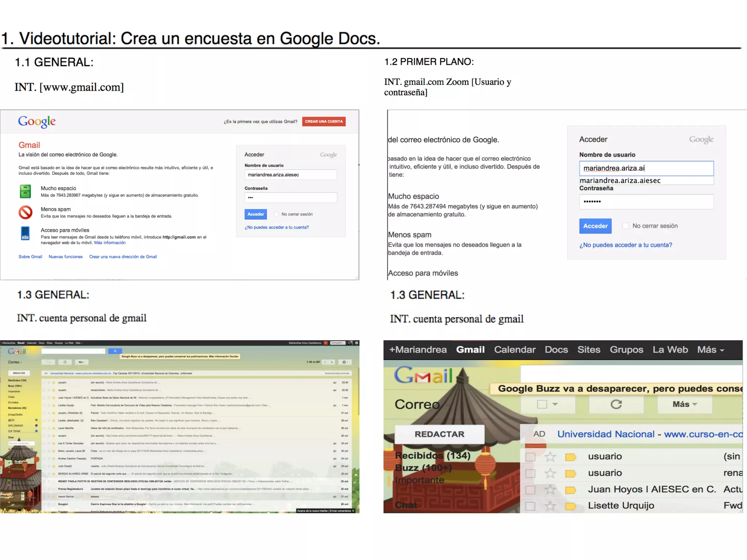Image resolution: width=747 pixels, height=560 pixels.
Task: Star the Juan Hoyos email, enlarged view
Action: coord(550,489)
